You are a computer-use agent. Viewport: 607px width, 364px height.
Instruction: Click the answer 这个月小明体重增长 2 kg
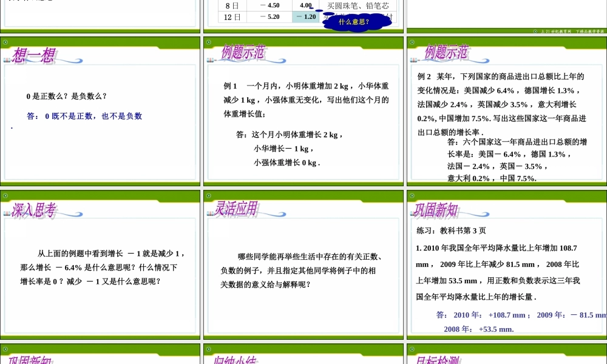pos(290,135)
